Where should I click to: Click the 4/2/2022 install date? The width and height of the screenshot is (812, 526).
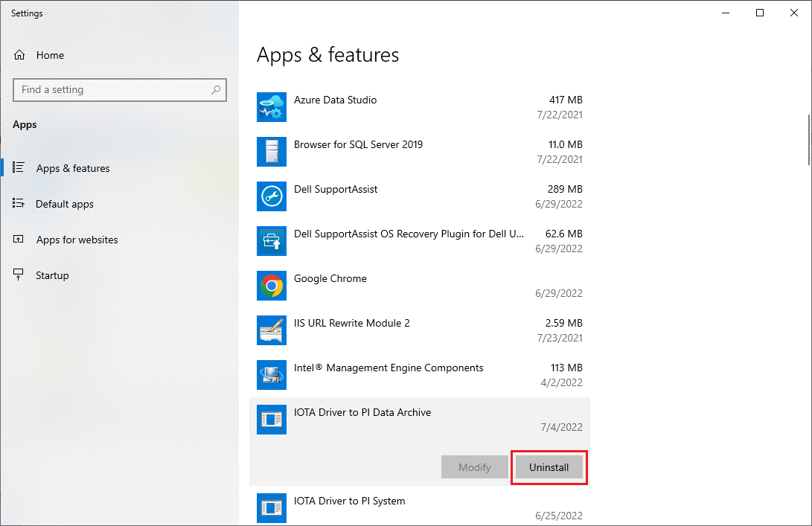coord(562,382)
